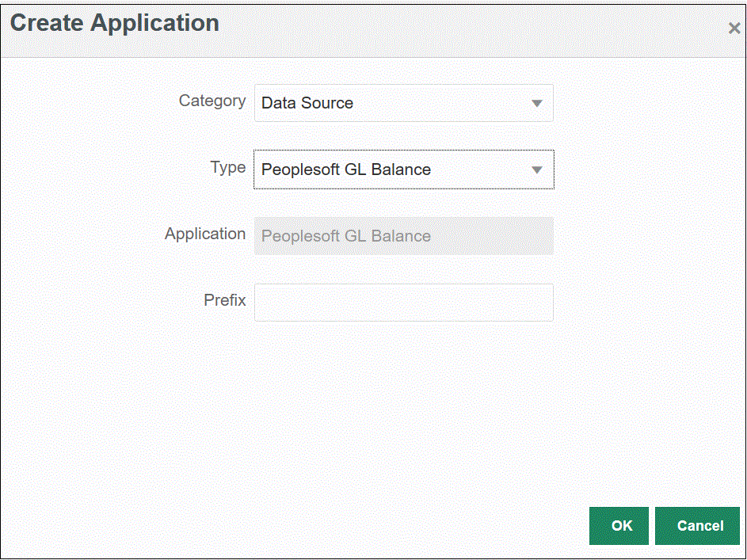Expand the Type dropdown arrow
The height and width of the screenshot is (560, 747).
[x=536, y=170]
